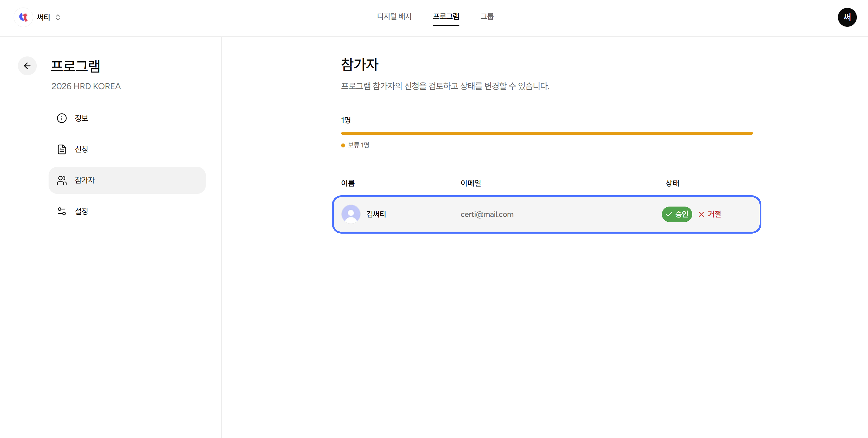The height and width of the screenshot is (438, 868).
Task: Click the 참가자 page heading
Action: (360, 65)
